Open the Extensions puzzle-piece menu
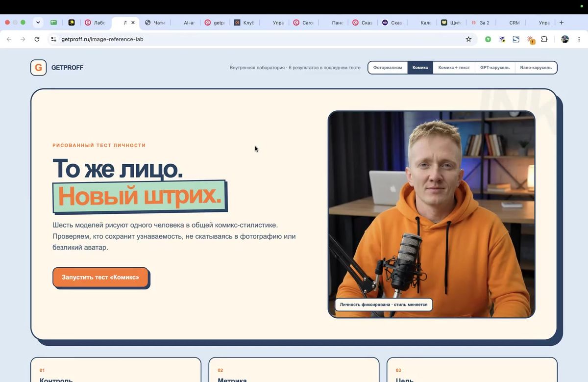Image resolution: width=588 pixels, height=382 pixels. tap(544, 39)
